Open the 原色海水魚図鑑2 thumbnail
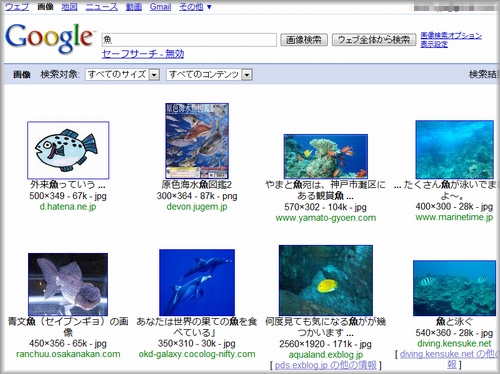 (x=197, y=141)
